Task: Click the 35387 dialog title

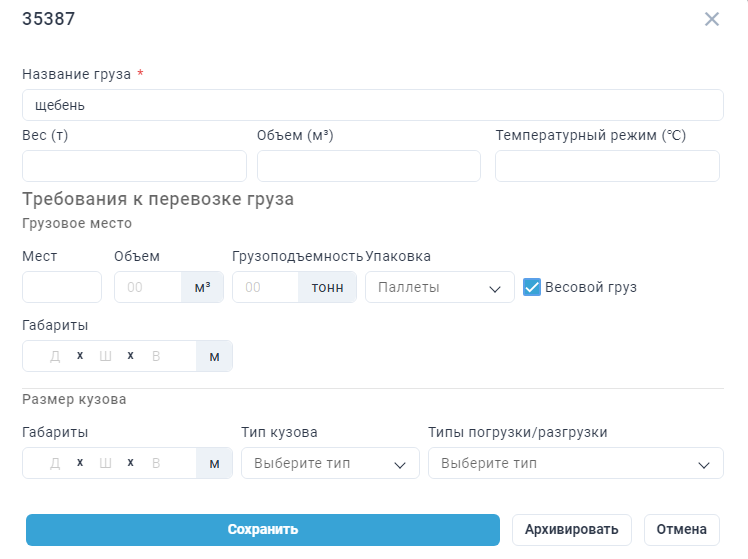Action: coord(49,19)
